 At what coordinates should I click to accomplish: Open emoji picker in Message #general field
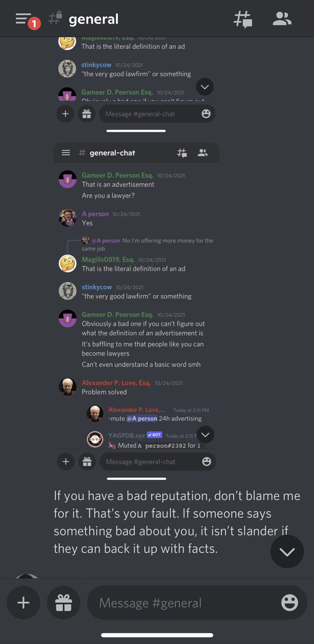click(x=289, y=603)
